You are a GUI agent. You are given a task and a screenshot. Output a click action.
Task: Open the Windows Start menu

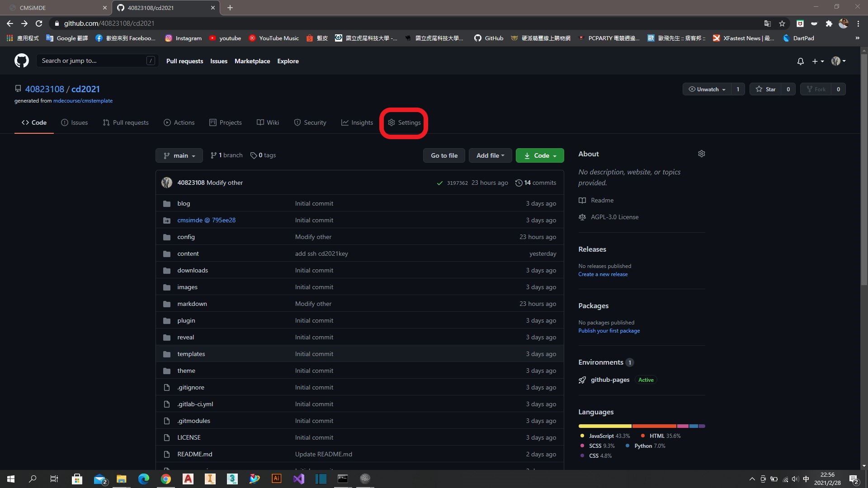point(11,479)
